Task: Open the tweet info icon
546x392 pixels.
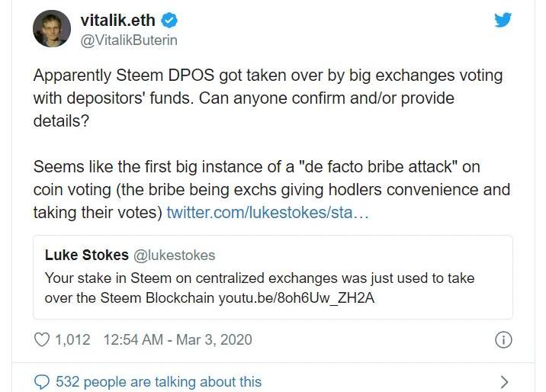Action: click(503, 340)
